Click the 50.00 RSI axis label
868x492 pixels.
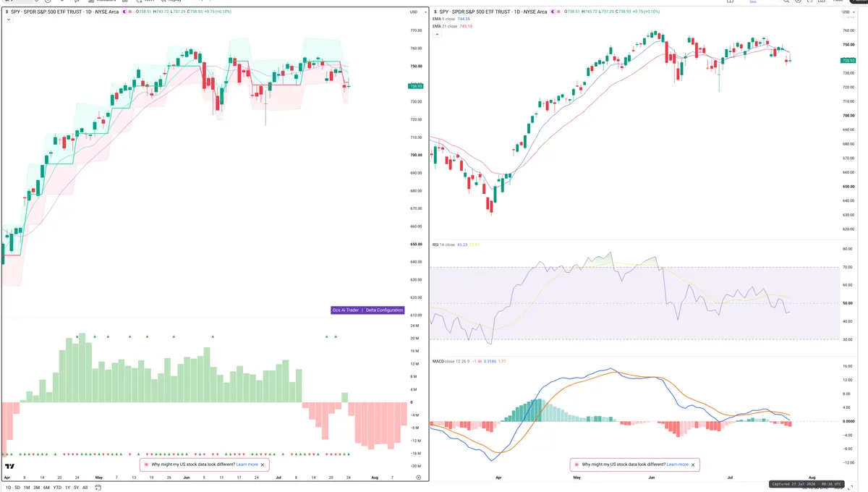click(x=848, y=303)
